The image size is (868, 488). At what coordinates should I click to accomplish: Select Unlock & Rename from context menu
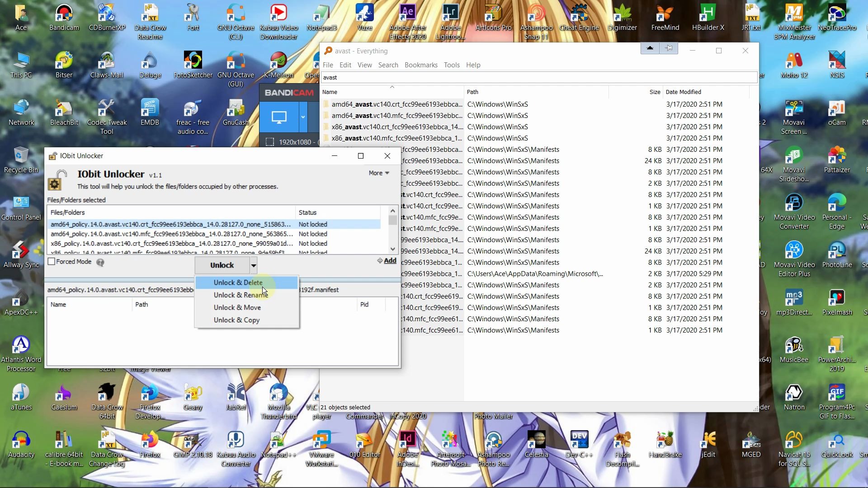coord(241,294)
